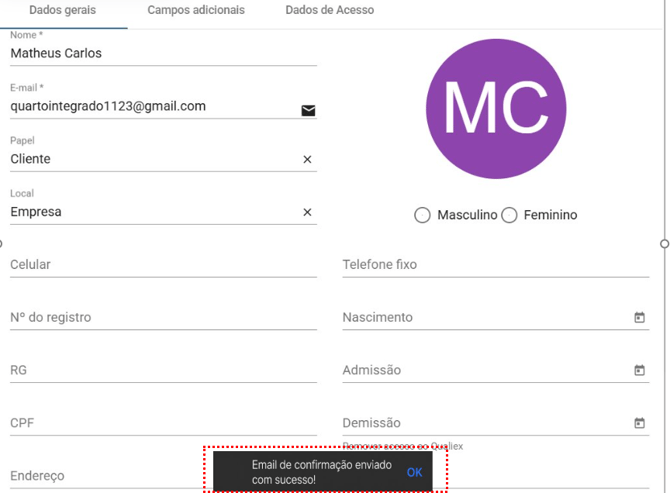
Task: Click into the Celular input field
Action: click(x=160, y=265)
